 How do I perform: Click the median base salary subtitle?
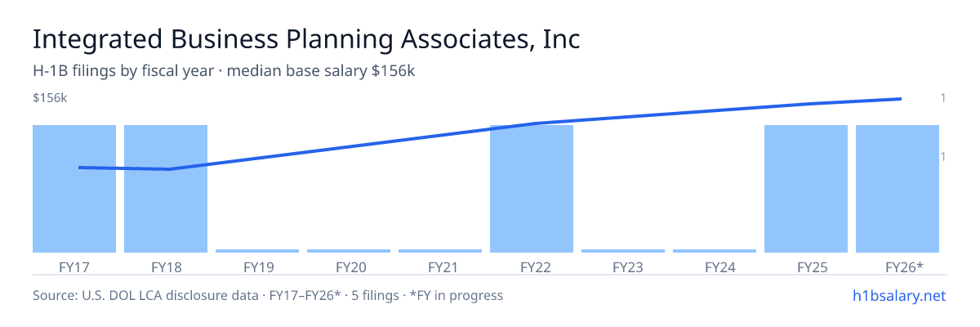click(224, 71)
